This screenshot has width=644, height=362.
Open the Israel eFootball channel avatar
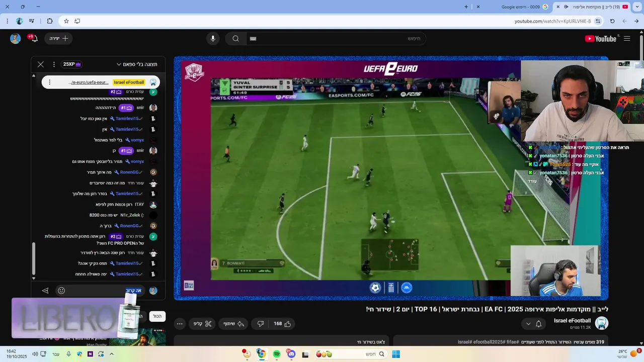point(602,323)
